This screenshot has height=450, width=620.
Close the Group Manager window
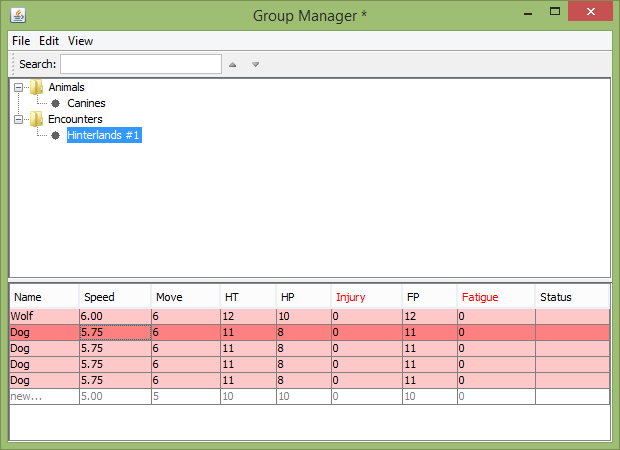[x=590, y=11]
